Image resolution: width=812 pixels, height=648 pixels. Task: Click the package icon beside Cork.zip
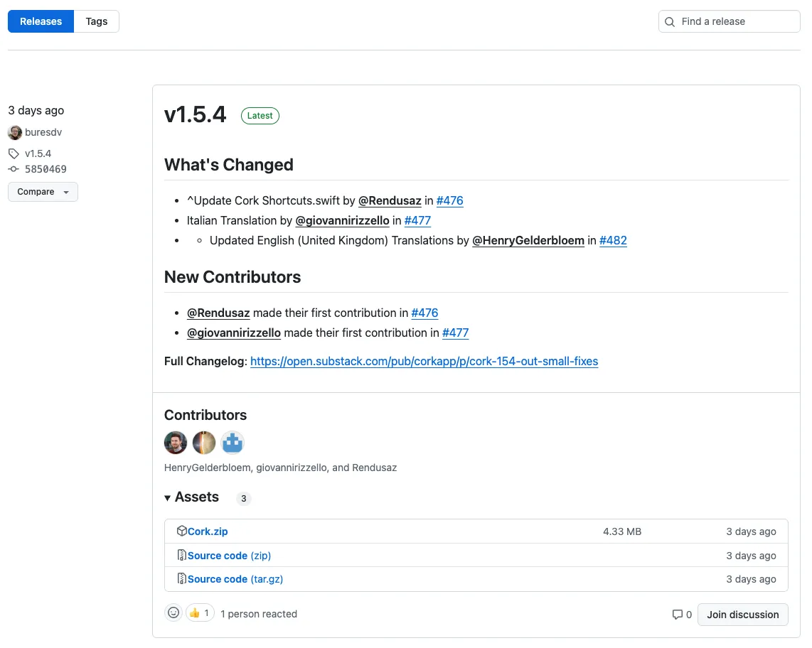click(181, 531)
